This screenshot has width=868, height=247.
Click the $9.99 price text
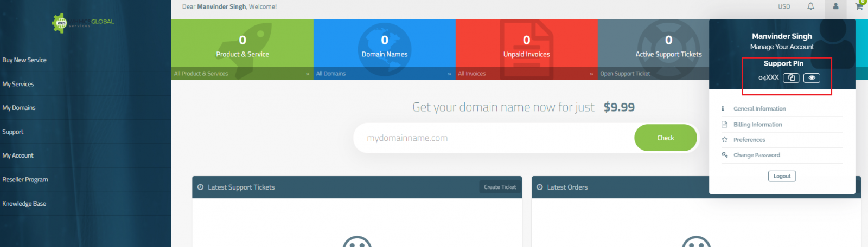[x=619, y=107]
